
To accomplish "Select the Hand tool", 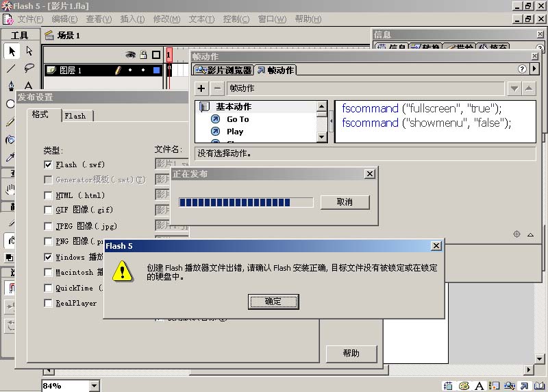I will pos(10,190).
